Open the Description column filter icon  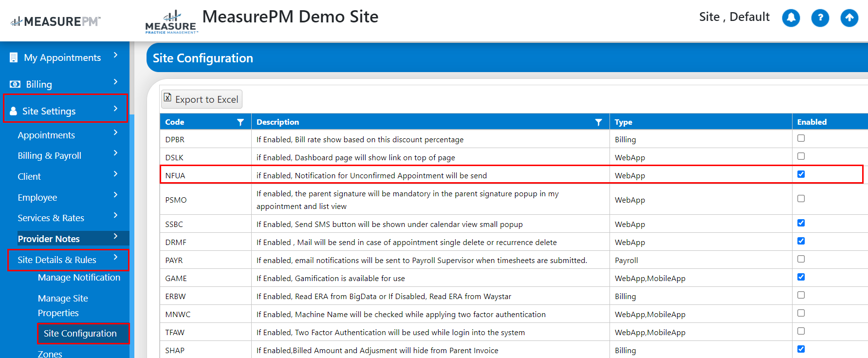pyautogui.click(x=599, y=122)
